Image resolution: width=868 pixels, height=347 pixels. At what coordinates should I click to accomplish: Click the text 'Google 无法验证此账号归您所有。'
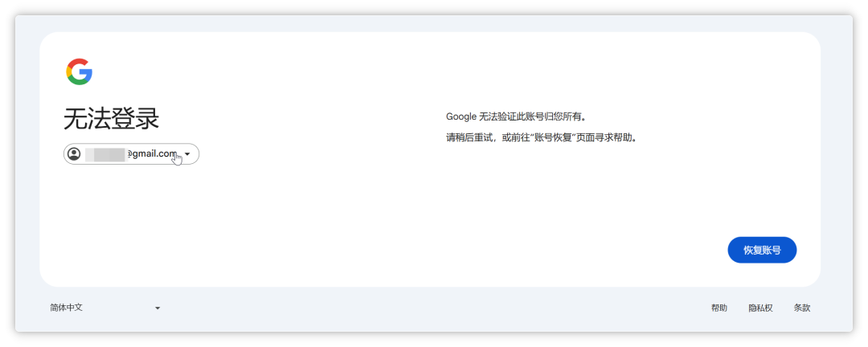pos(515,116)
